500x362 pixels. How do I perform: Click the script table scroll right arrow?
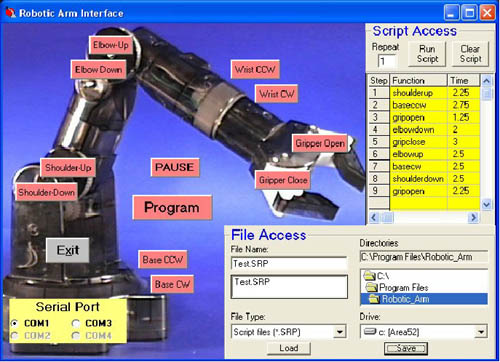[473, 218]
